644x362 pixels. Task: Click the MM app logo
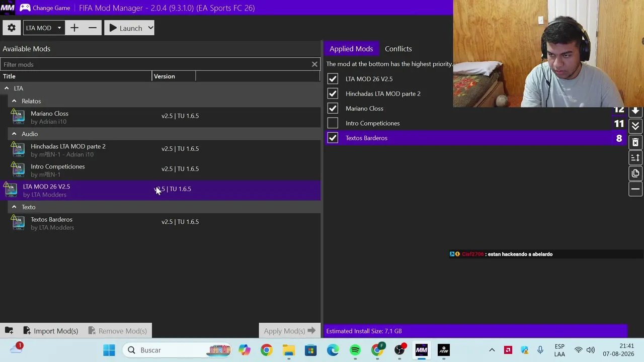(8, 8)
